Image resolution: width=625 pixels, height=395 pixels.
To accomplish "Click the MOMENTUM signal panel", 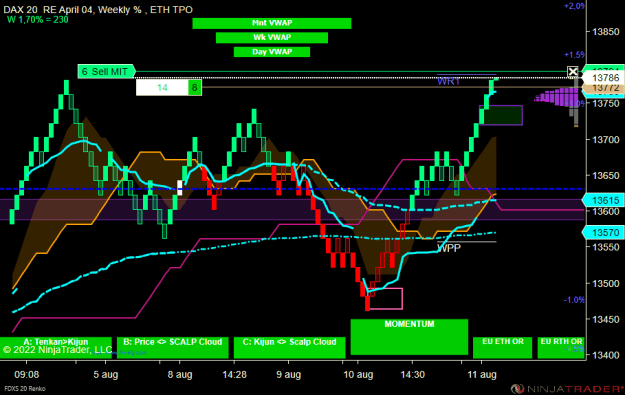I will coord(409,337).
